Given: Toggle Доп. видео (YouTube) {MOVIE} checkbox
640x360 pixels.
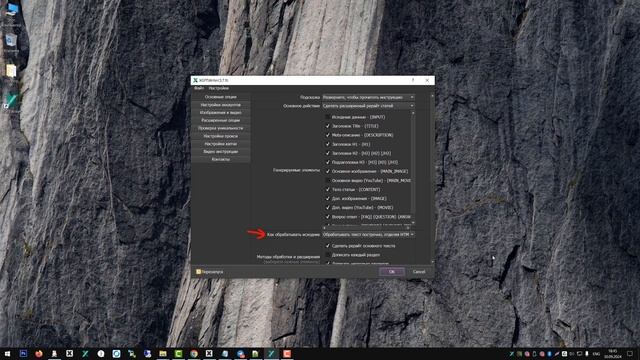Looking at the screenshot, I should tap(327, 207).
